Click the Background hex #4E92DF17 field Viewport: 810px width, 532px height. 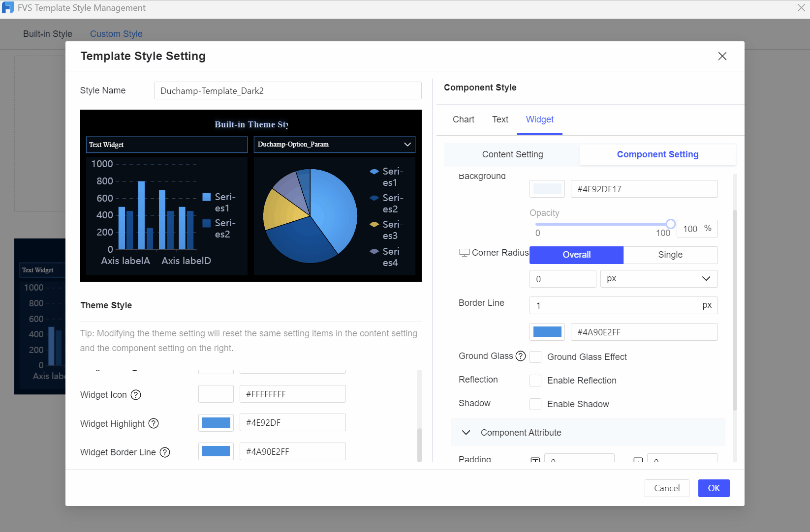[x=644, y=189]
